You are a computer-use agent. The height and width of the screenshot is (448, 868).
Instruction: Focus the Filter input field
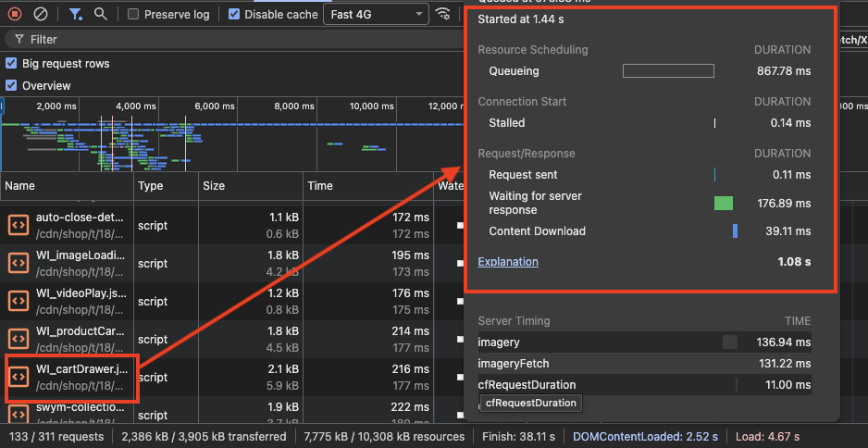pos(232,39)
